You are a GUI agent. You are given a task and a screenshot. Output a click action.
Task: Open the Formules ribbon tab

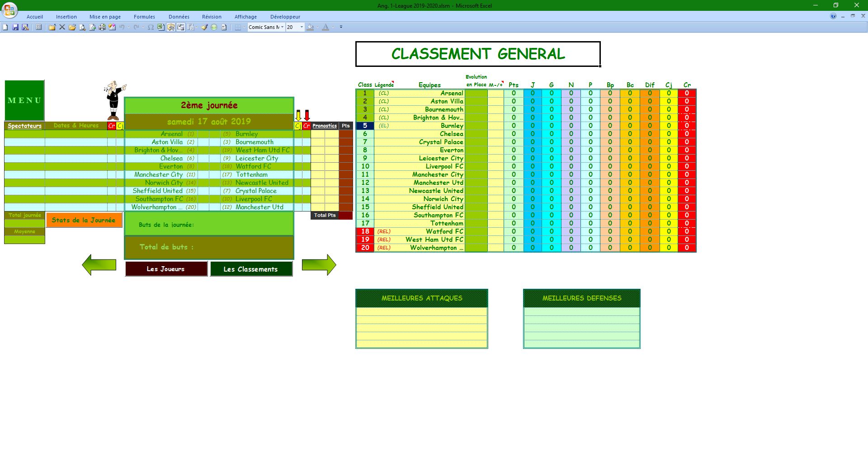pyautogui.click(x=144, y=17)
